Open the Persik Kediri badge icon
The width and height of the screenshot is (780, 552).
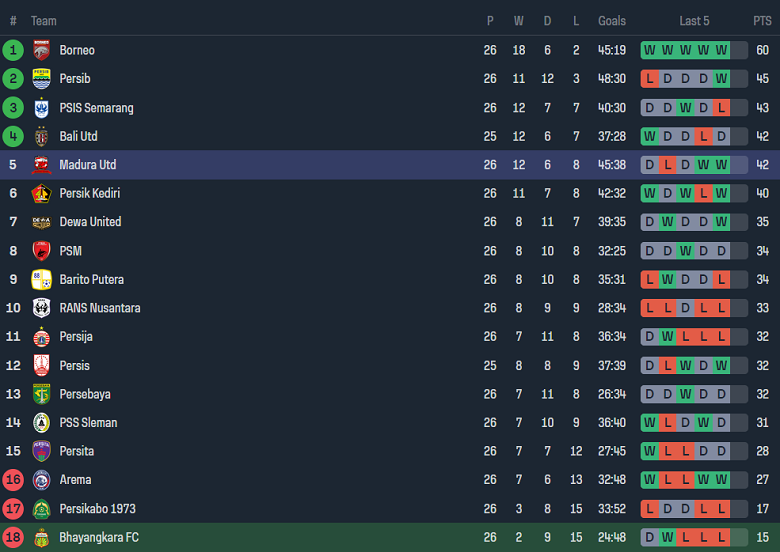[x=41, y=194]
